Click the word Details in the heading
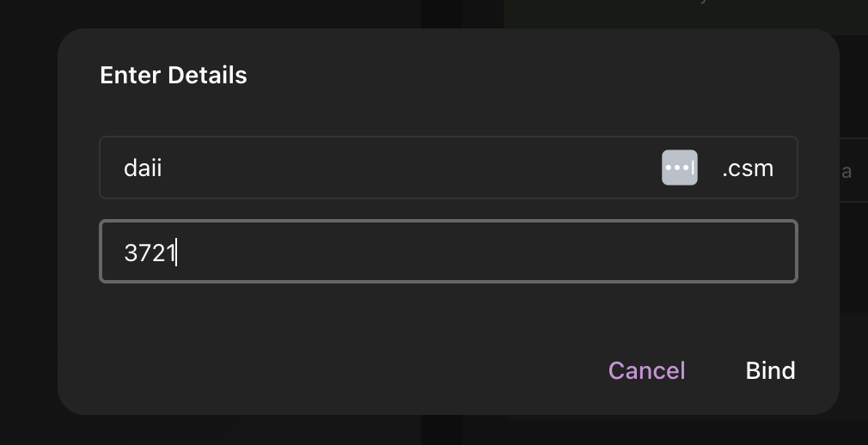The image size is (868, 445). coord(208,76)
